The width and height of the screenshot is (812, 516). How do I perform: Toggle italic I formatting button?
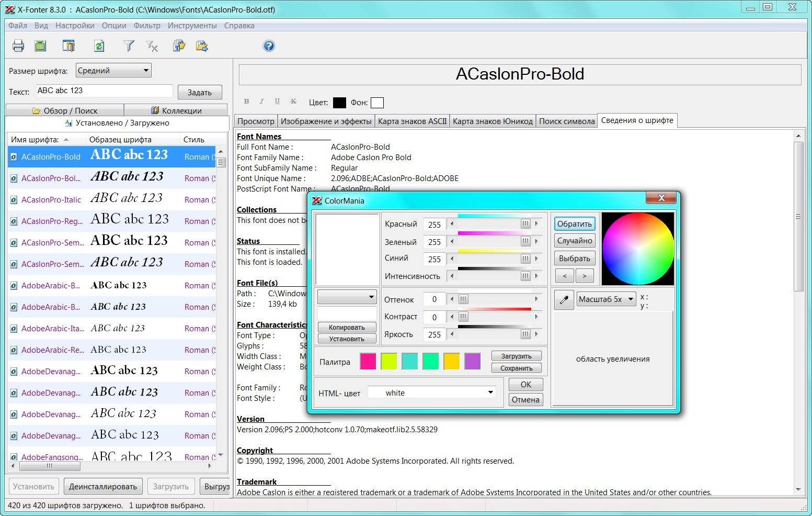click(x=261, y=102)
